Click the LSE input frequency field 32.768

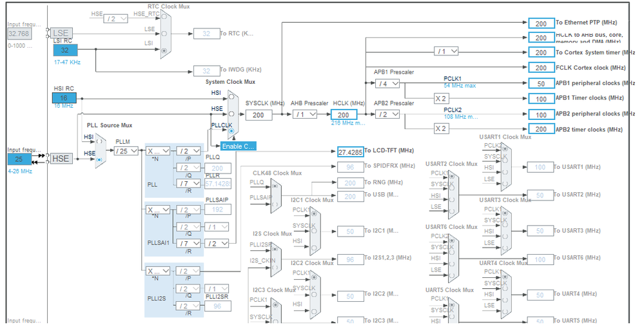[19, 34]
